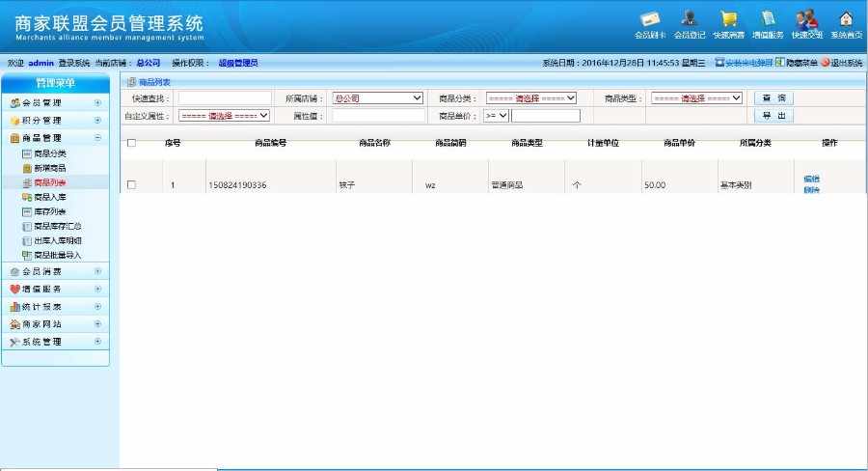Click the 商家网站 house icon in the sidebar

[14, 324]
